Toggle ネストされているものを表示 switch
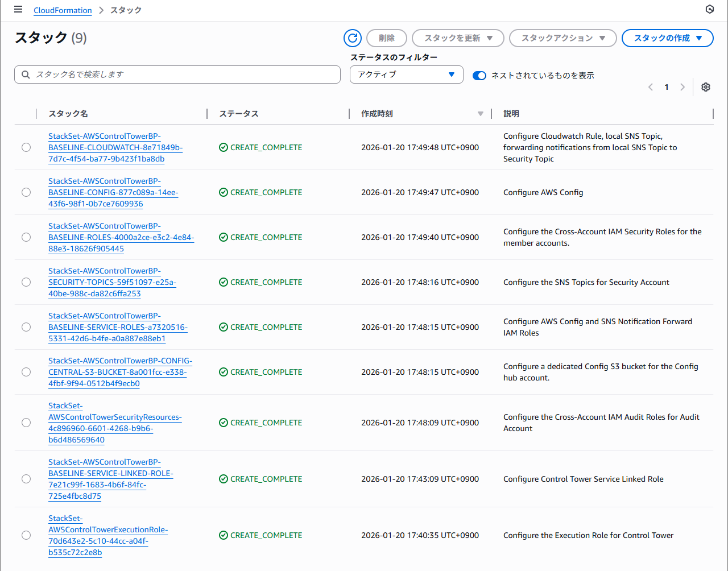728x571 pixels. tap(479, 76)
